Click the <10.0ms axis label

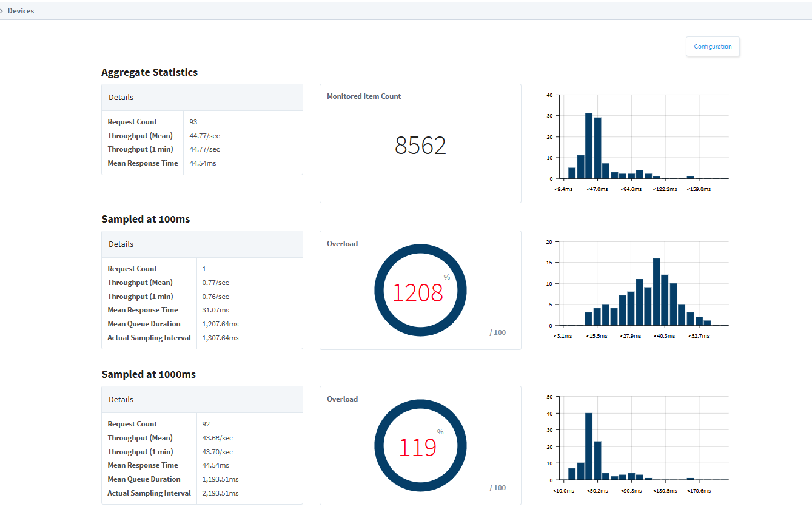563,491
